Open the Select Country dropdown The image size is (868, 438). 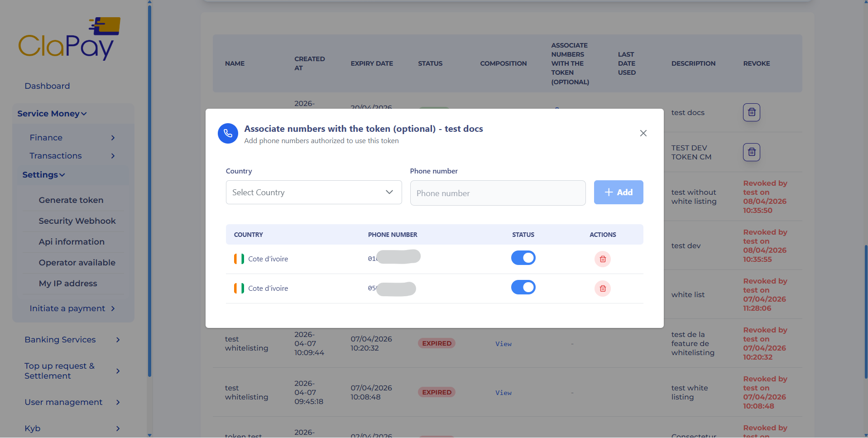pos(313,192)
